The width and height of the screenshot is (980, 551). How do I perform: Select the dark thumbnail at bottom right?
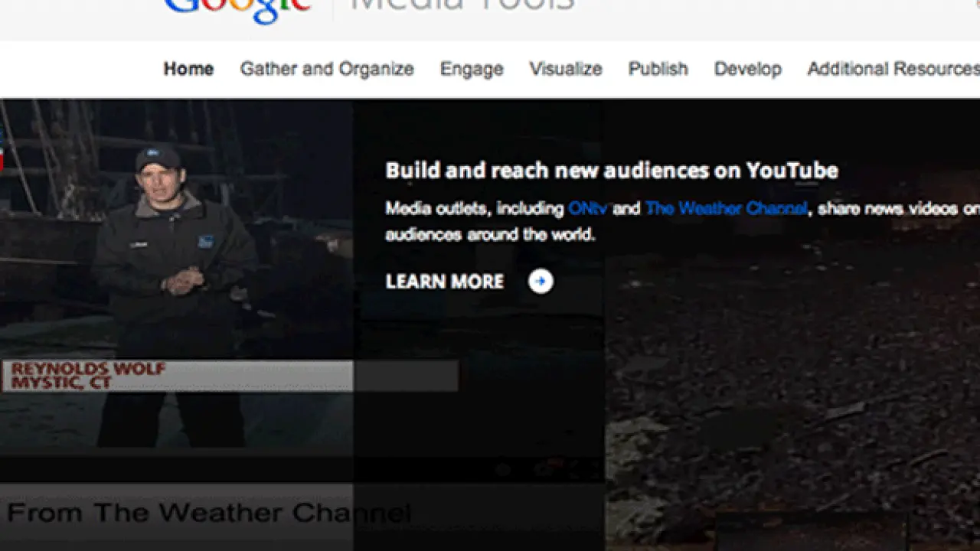tap(812, 532)
